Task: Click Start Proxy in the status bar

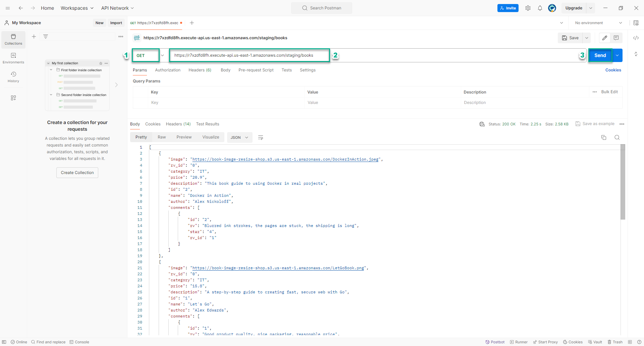Action: [545, 342]
